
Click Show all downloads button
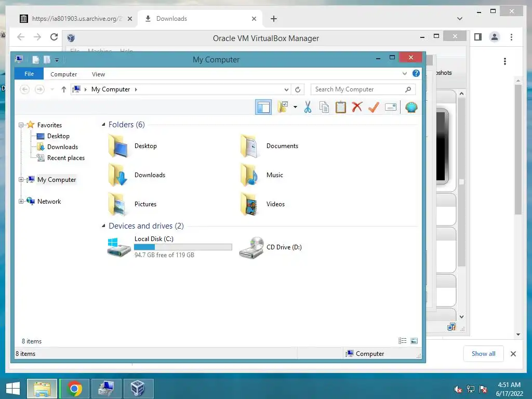pyautogui.click(x=484, y=353)
